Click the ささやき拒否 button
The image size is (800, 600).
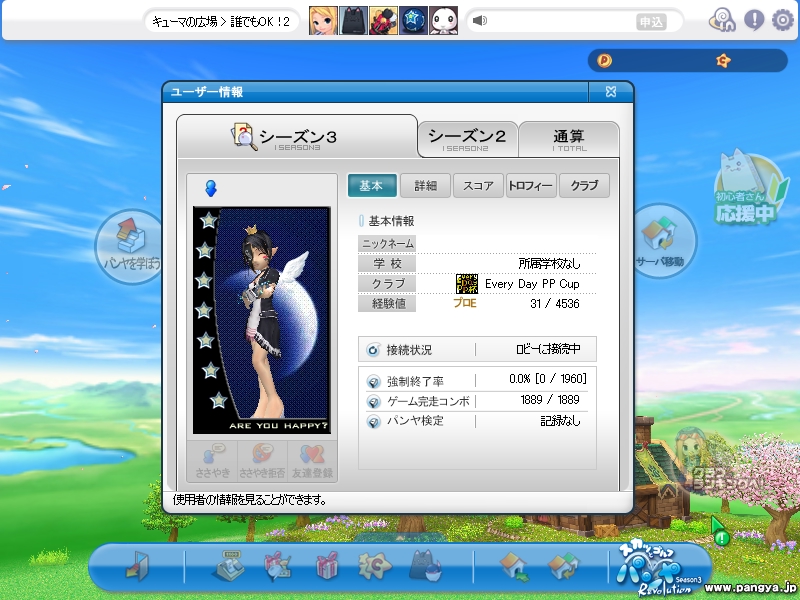pos(262,461)
